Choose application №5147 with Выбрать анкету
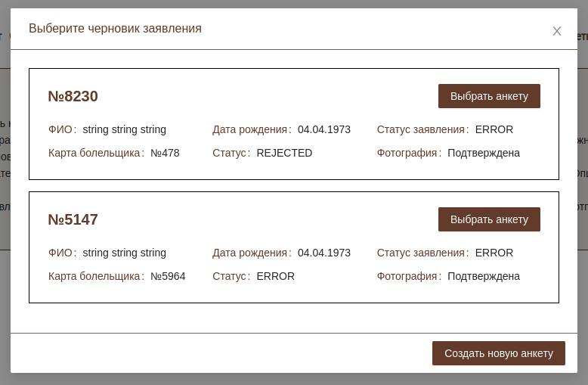 [489, 219]
